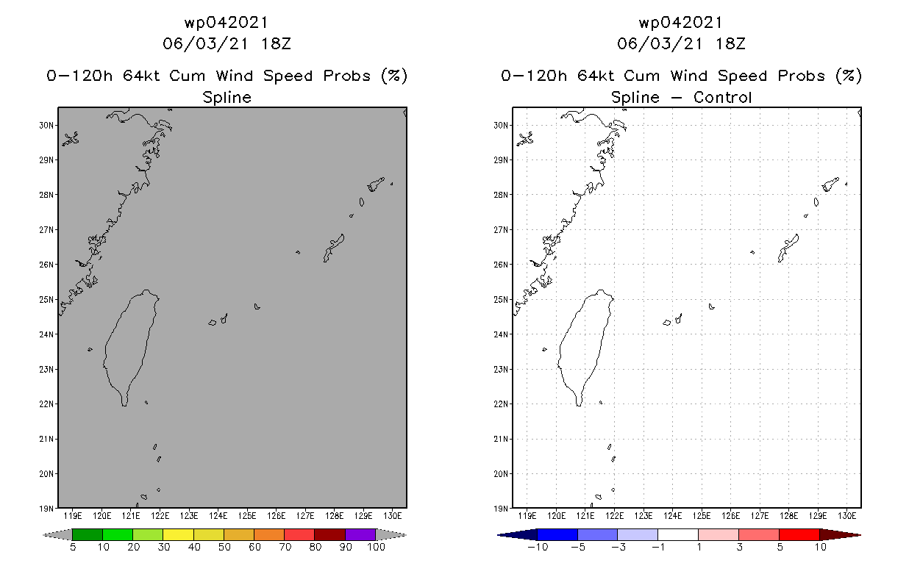Click the light pink 1 to 3 swatch

click(x=719, y=534)
